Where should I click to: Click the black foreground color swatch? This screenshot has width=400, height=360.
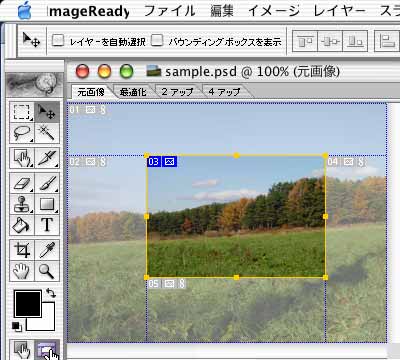pyautogui.click(x=28, y=304)
